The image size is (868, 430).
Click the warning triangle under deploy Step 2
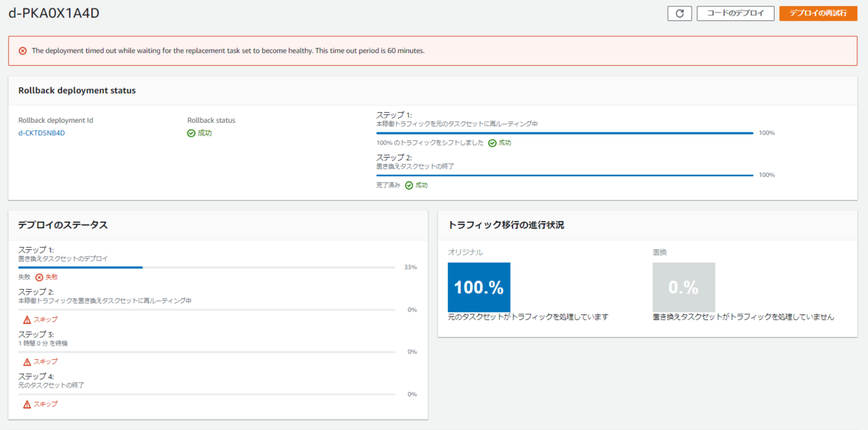coord(27,319)
